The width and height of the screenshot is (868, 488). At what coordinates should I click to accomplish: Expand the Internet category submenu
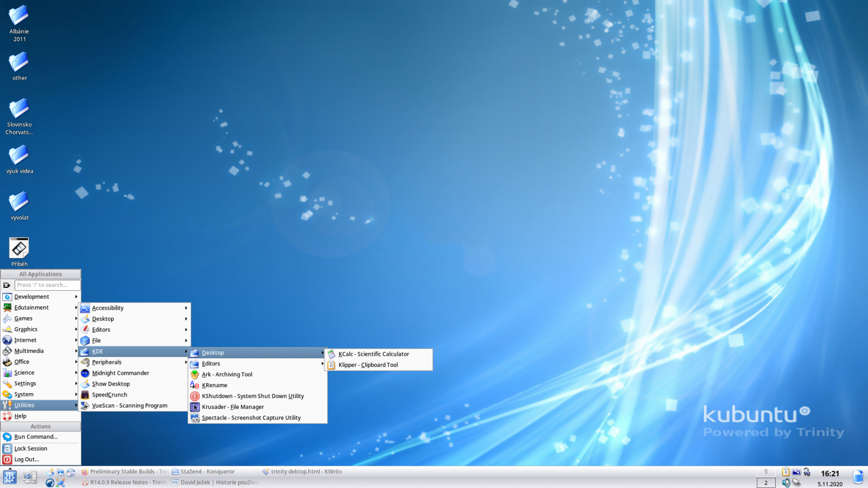pos(24,340)
